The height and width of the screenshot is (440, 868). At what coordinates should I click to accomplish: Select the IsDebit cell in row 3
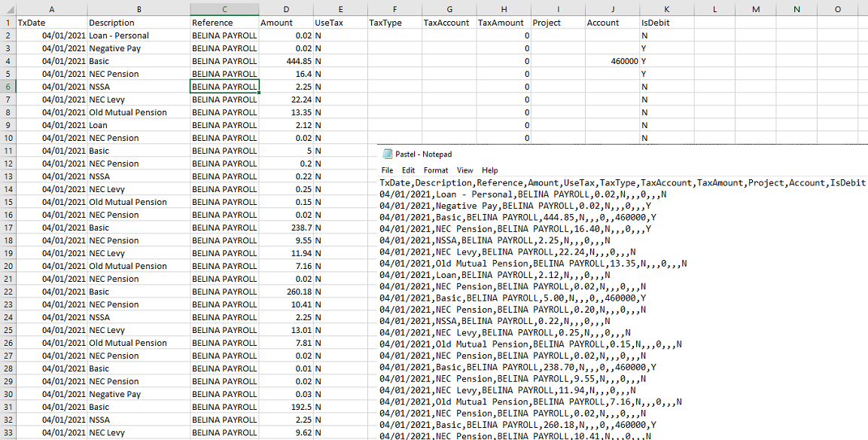point(667,48)
